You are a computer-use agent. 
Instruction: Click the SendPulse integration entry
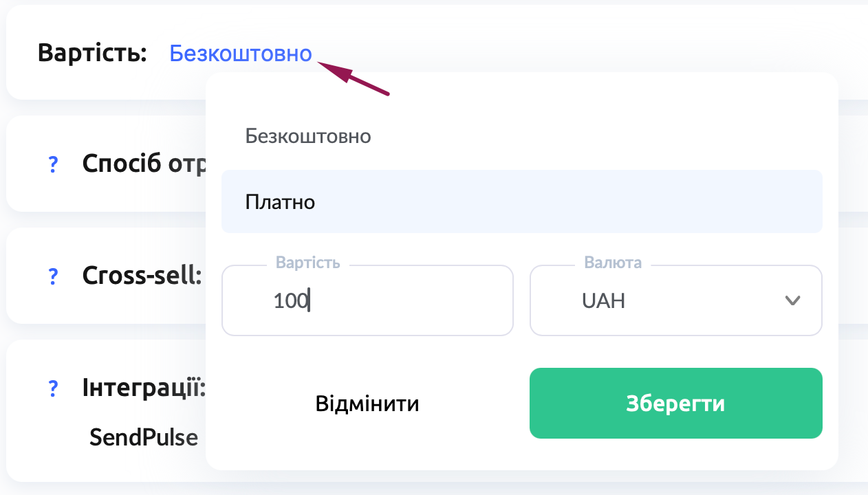(144, 437)
